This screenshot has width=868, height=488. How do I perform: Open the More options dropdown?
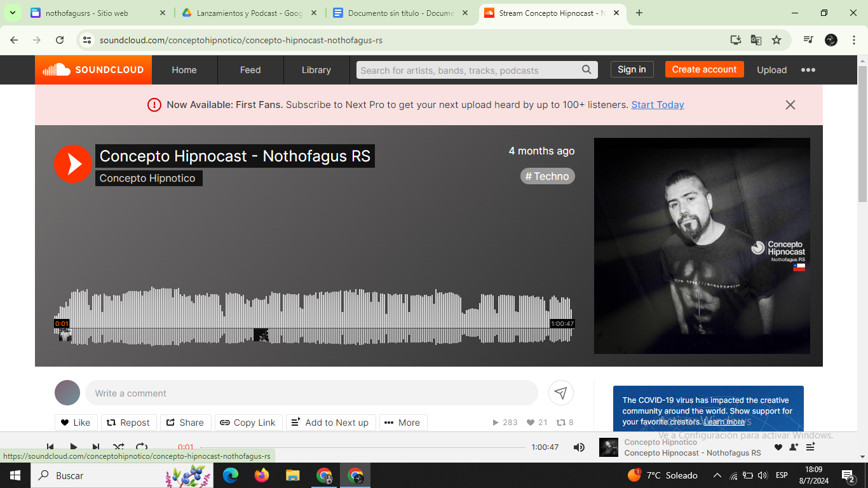click(x=403, y=423)
